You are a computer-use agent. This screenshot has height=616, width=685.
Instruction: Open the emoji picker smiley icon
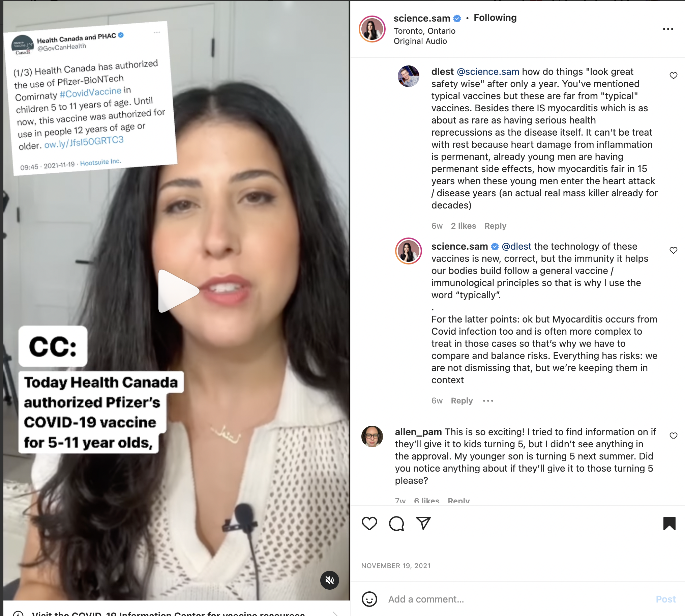(x=369, y=599)
